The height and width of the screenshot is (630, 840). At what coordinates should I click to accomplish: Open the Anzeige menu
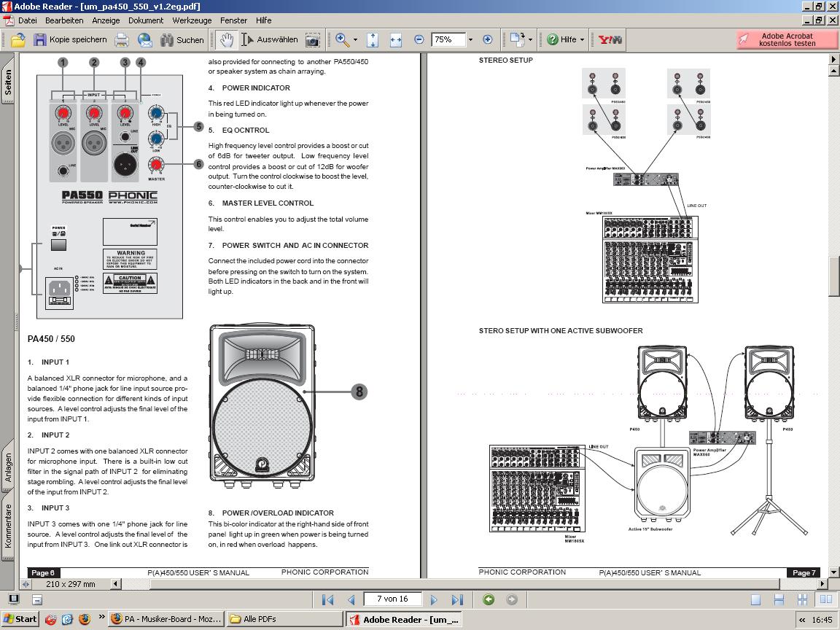(x=106, y=20)
